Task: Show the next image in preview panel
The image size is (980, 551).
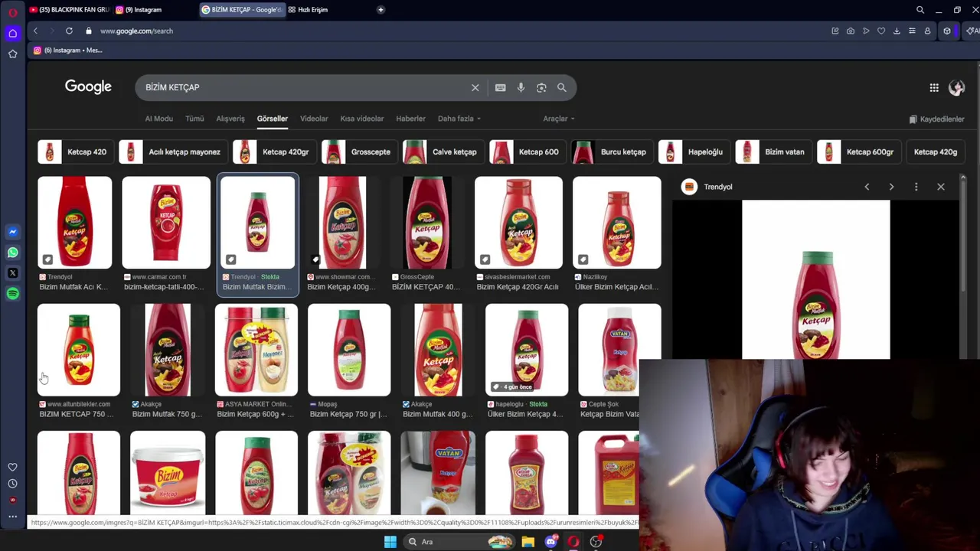Action: click(x=891, y=187)
